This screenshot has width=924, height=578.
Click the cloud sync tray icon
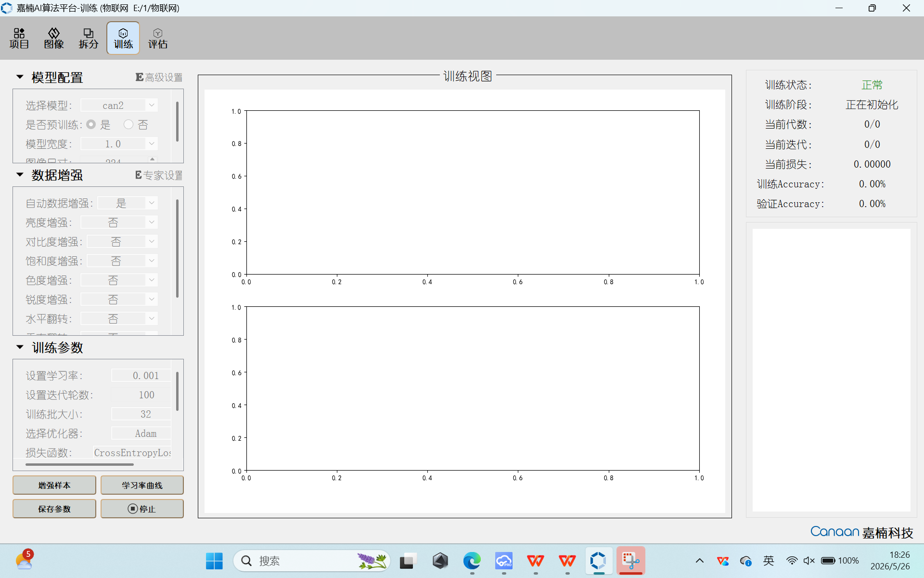(746, 561)
